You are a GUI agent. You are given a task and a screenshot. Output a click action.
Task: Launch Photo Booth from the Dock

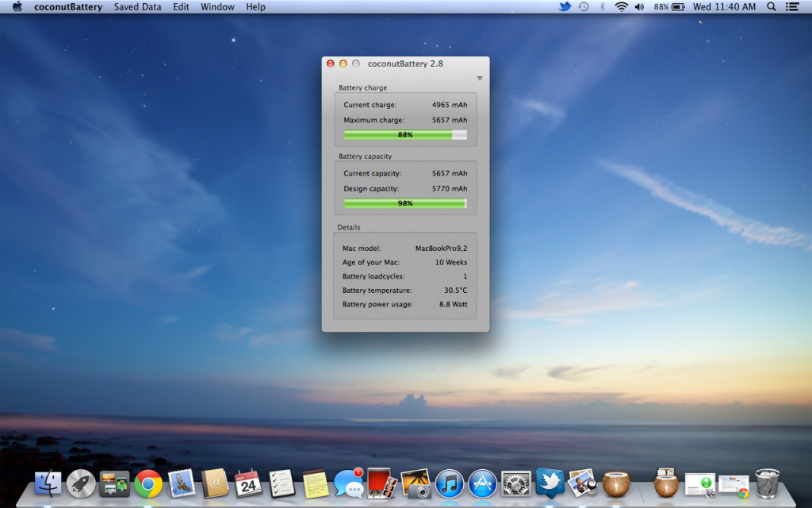coord(381,483)
